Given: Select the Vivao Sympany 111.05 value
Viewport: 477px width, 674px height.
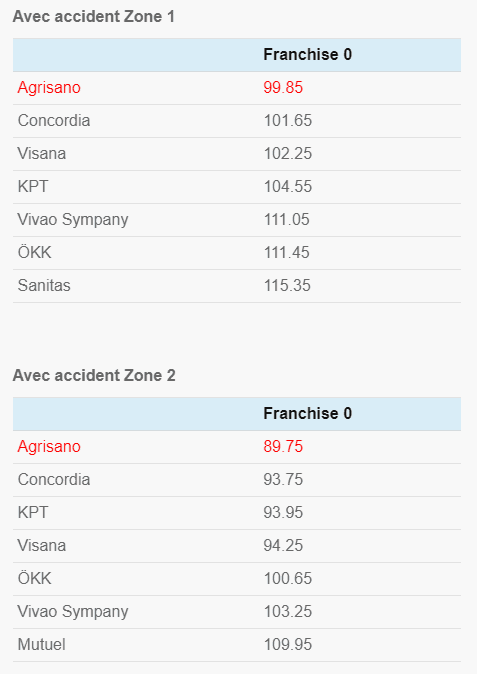Looking at the screenshot, I should (x=286, y=220).
